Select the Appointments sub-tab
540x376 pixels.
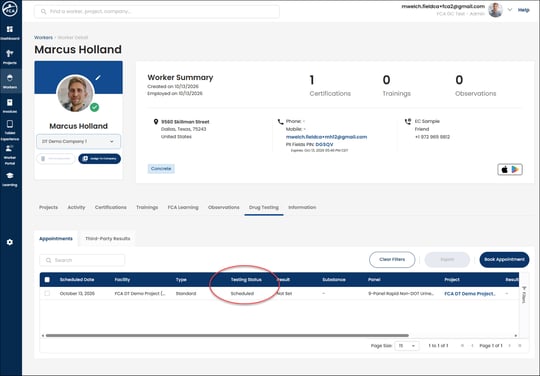pos(56,239)
